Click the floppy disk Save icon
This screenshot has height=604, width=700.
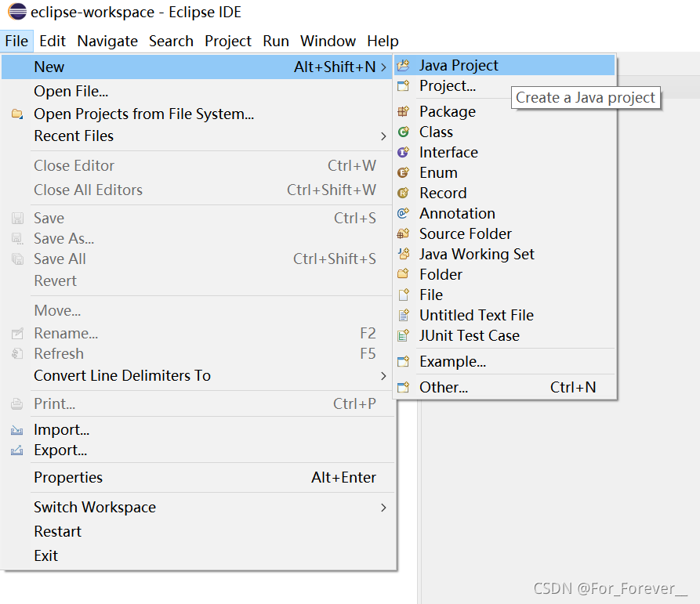(x=17, y=218)
